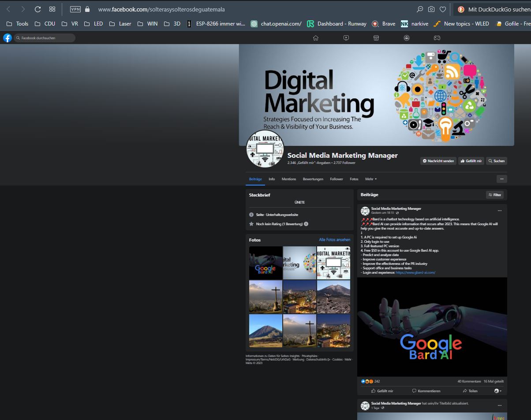Image resolution: width=531 pixels, height=420 pixels.
Task: Click the info icon beside 'Noch kein Rating'
Action: (306, 224)
